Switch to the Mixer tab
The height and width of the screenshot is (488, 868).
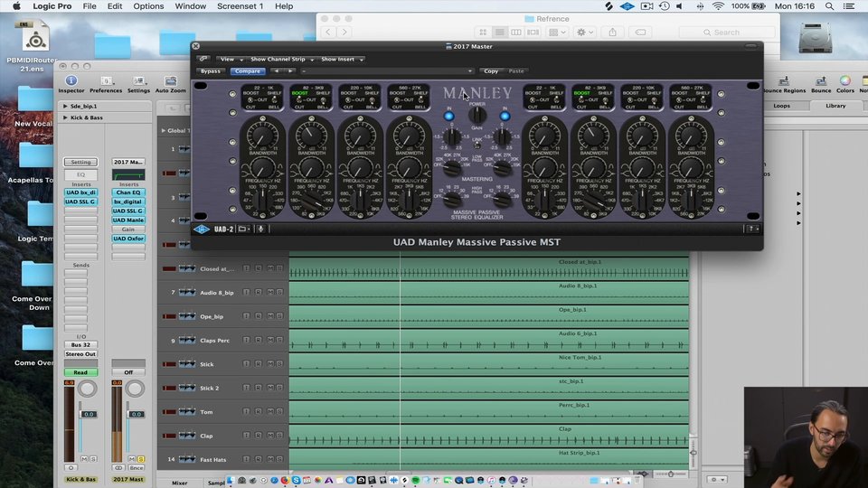pos(179,483)
